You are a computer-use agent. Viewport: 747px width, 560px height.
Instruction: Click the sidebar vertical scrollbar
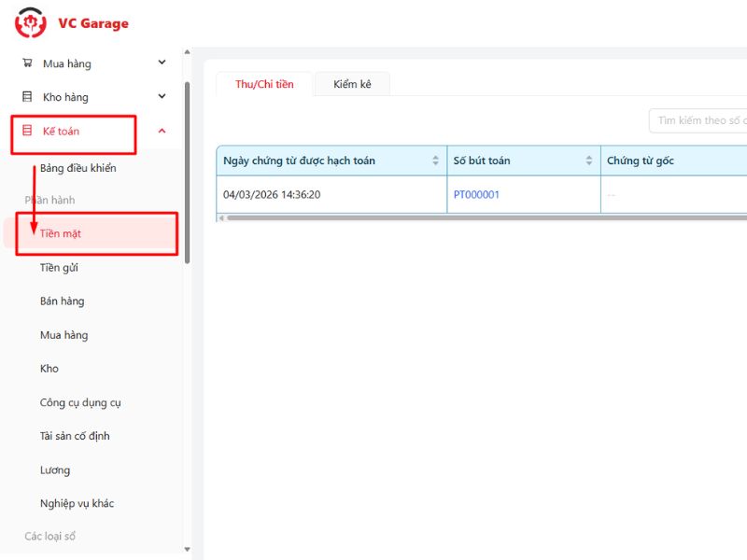click(187, 168)
